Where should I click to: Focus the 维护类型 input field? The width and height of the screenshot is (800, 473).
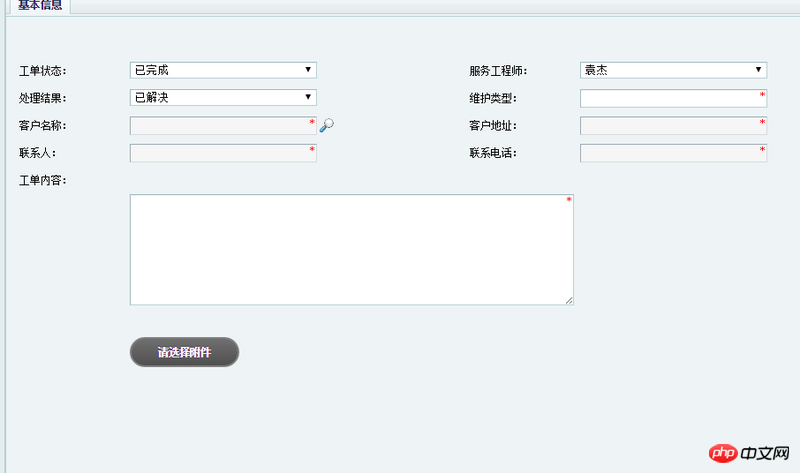[672, 98]
